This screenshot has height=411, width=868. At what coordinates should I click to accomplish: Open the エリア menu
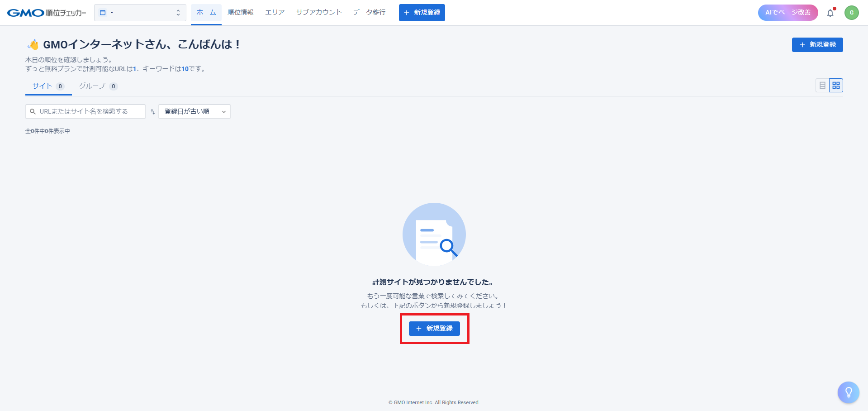pos(275,12)
